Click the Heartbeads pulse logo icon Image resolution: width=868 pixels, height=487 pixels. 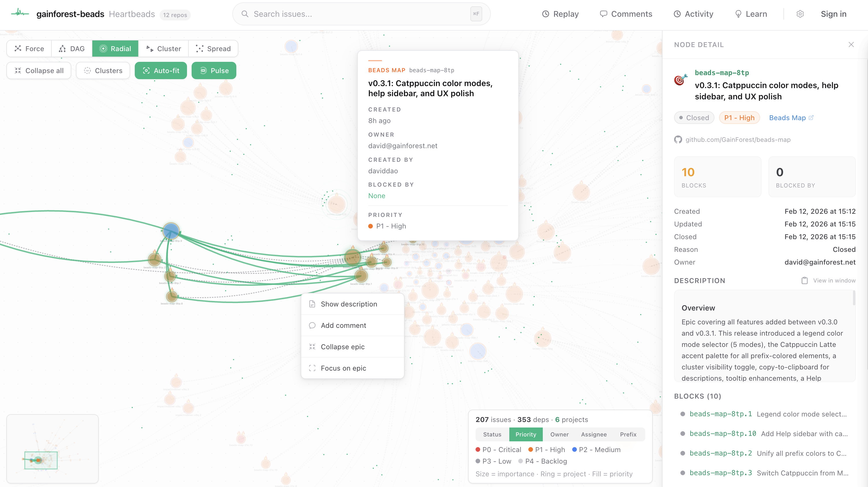click(20, 14)
